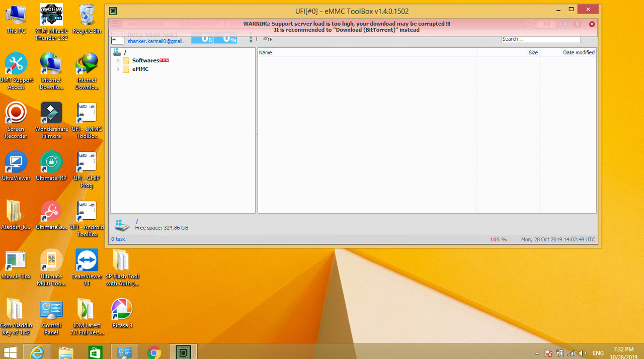Click the eMMC ToolBox title bar chip icon
The height and width of the screenshot is (359, 644).
(x=113, y=10)
